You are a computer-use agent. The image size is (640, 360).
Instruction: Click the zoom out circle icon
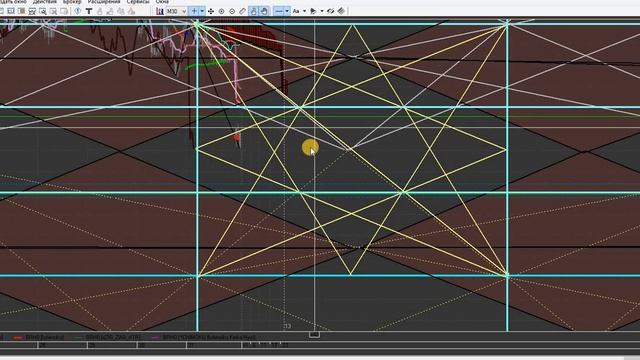click(232, 11)
